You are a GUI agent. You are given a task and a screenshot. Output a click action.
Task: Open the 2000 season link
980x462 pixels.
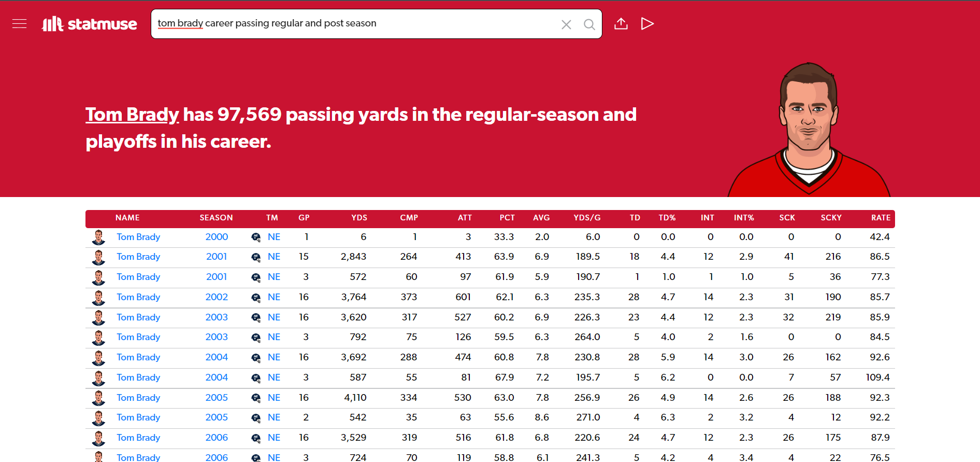pyautogui.click(x=217, y=237)
